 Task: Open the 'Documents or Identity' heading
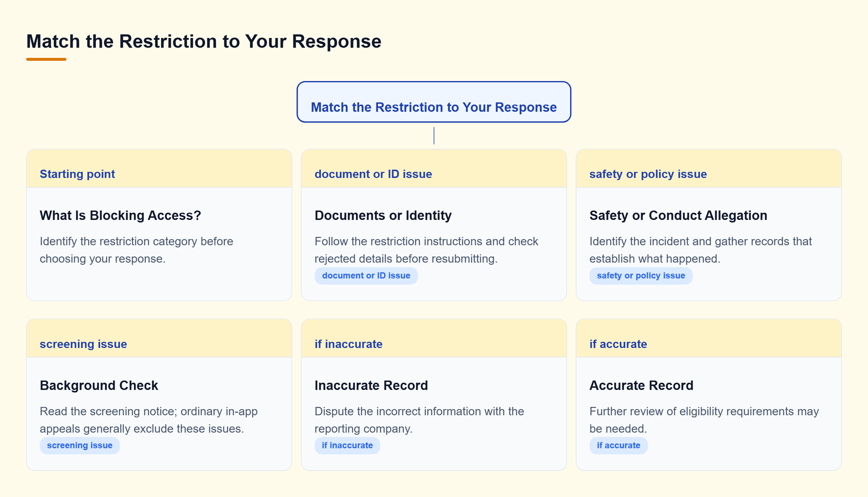click(x=383, y=216)
